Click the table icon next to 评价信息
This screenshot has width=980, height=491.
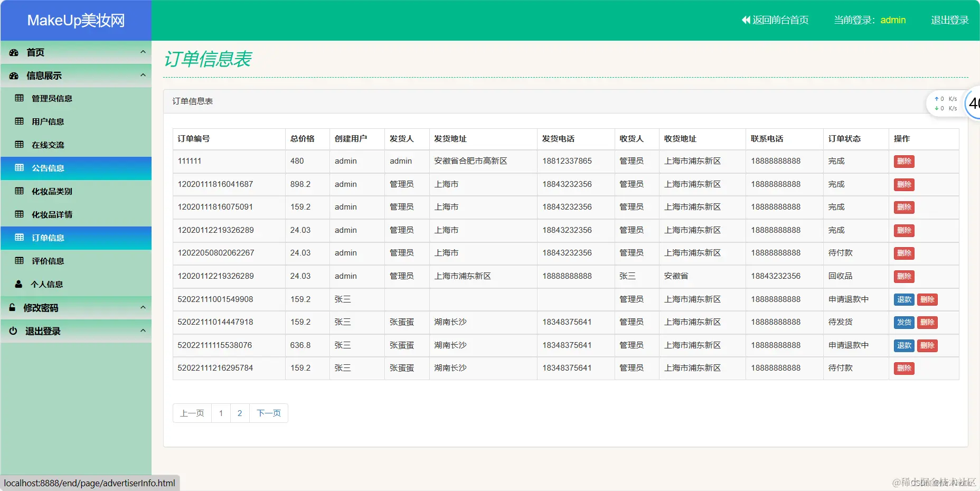[20, 261]
